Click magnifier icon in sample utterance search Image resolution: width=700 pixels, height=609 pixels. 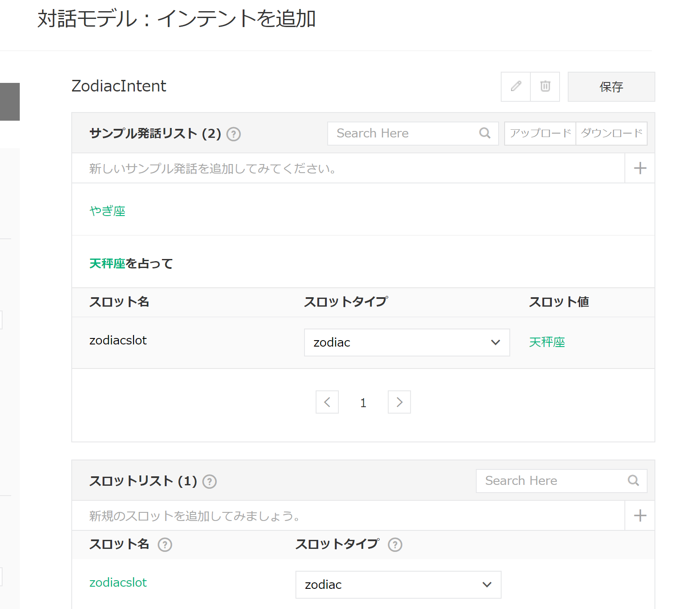pyautogui.click(x=485, y=133)
